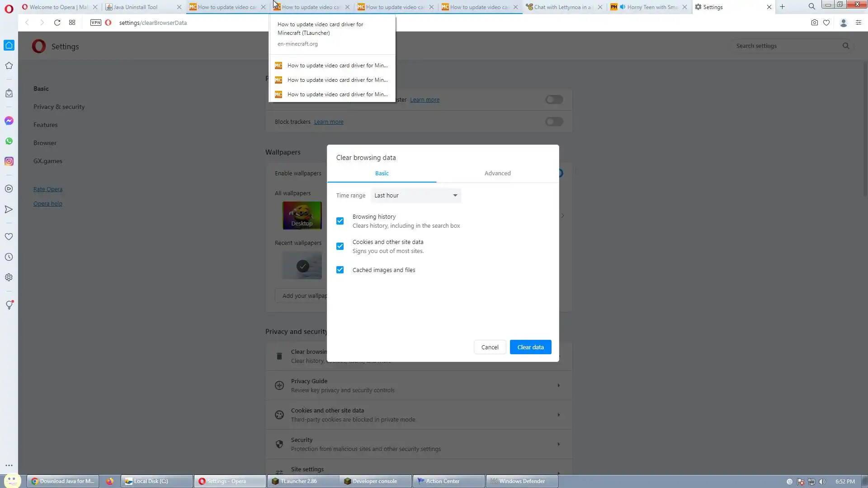The image size is (868, 488).
Task: Click the VPN badge in address bar
Action: coord(95,23)
